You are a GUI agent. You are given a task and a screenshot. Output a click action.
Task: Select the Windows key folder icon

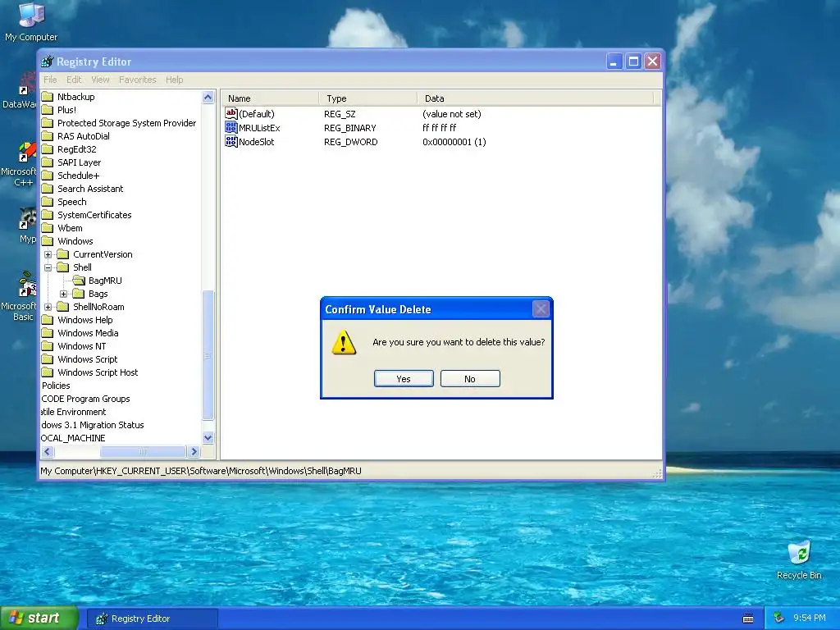[x=48, y=241]
